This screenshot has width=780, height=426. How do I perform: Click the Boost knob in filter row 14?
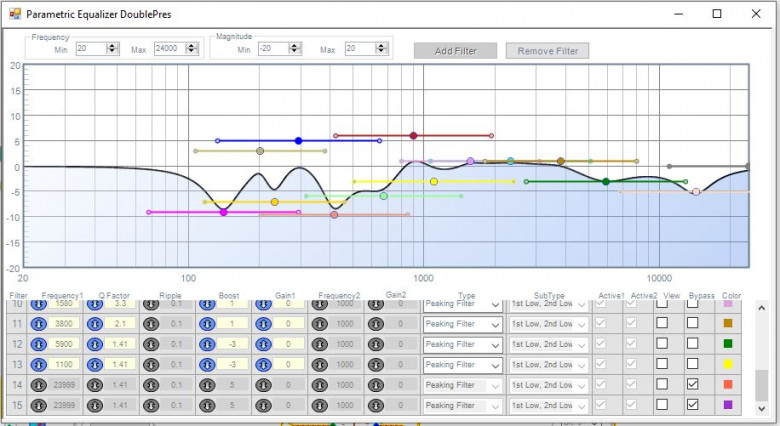pyautogui.click(x=207, y=385)
